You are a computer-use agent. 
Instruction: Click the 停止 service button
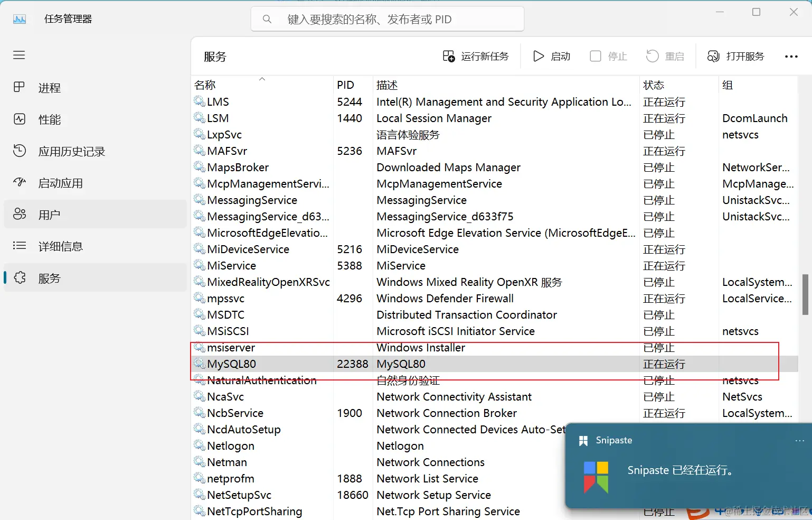point(608,56)
